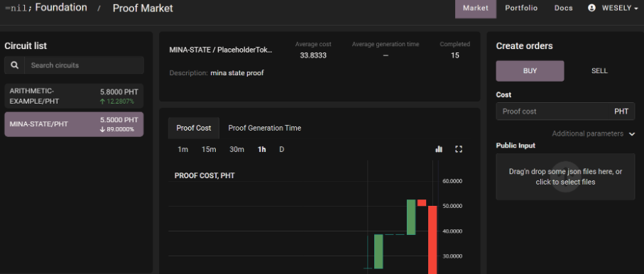Click the Search circuits input field

click(x=84, y=65)
